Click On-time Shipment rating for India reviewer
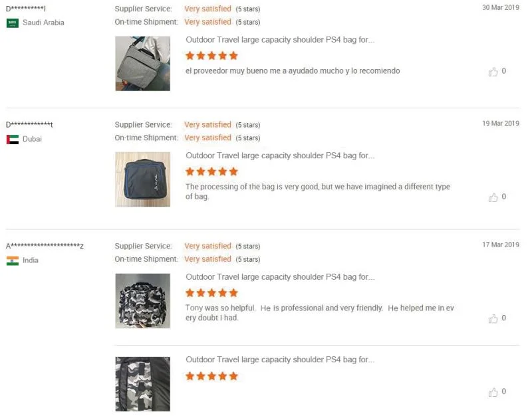This screenshot has width=532, height=420. coord(207,259)
